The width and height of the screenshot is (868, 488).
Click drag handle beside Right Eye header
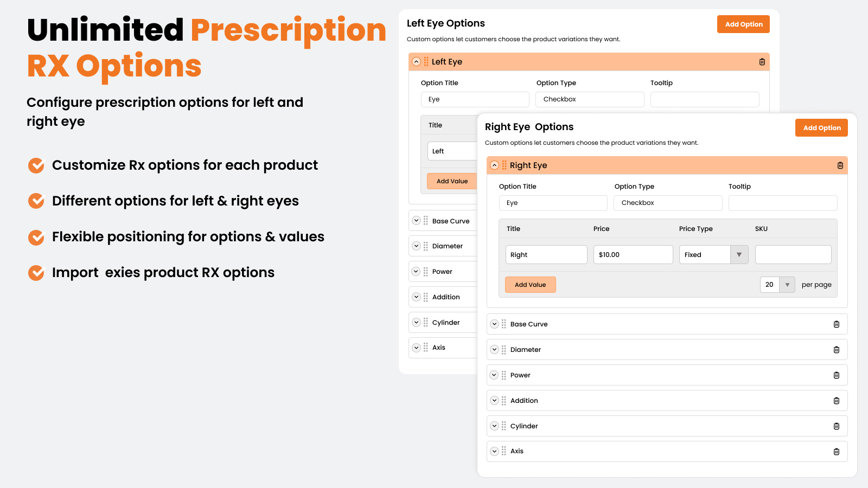[x=504, y=165]
